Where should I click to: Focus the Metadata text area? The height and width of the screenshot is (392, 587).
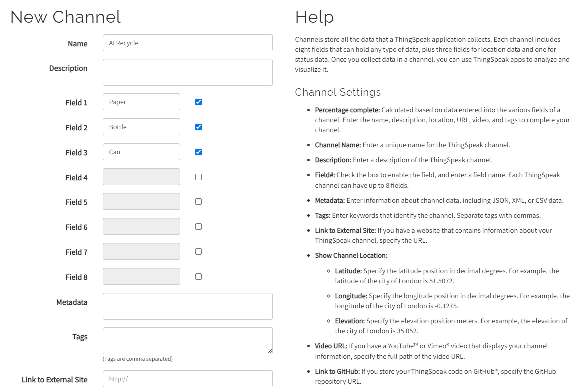point(187,306)
